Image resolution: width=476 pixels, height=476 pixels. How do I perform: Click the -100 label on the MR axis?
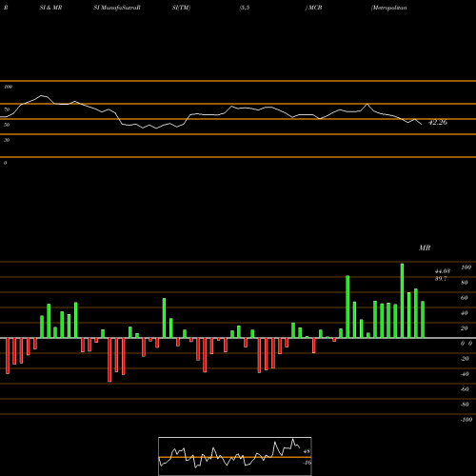[466, 420]
